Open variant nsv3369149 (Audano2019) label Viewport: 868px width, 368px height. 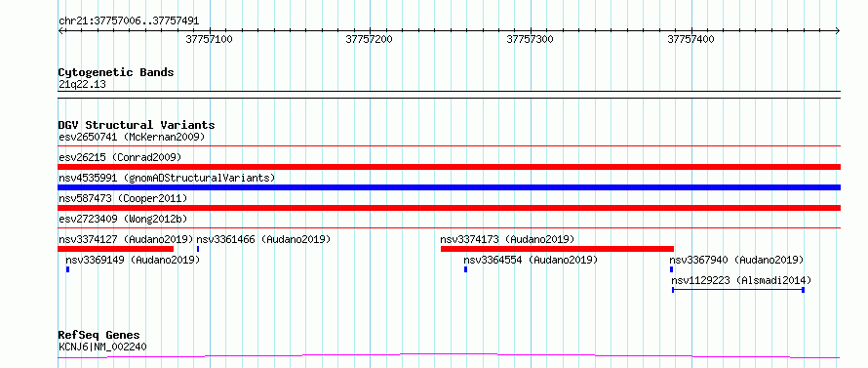tap(133, 260)
